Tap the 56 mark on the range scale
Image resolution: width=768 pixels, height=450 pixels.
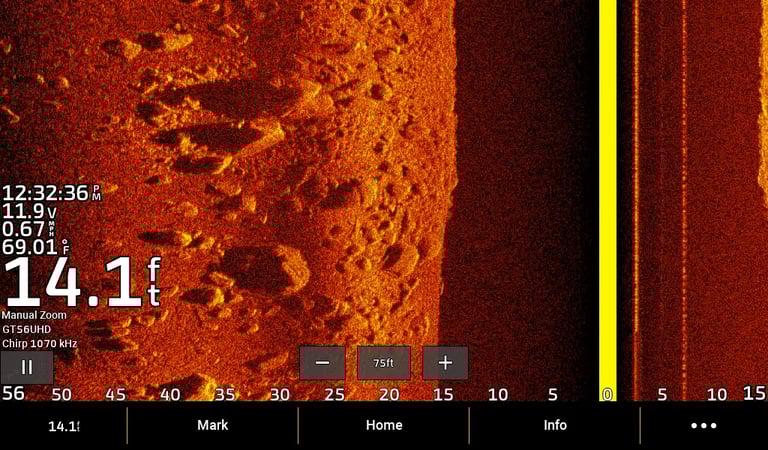13,393
